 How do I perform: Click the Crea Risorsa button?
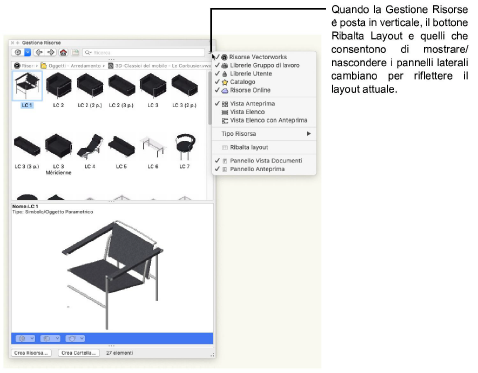(31, 353)
